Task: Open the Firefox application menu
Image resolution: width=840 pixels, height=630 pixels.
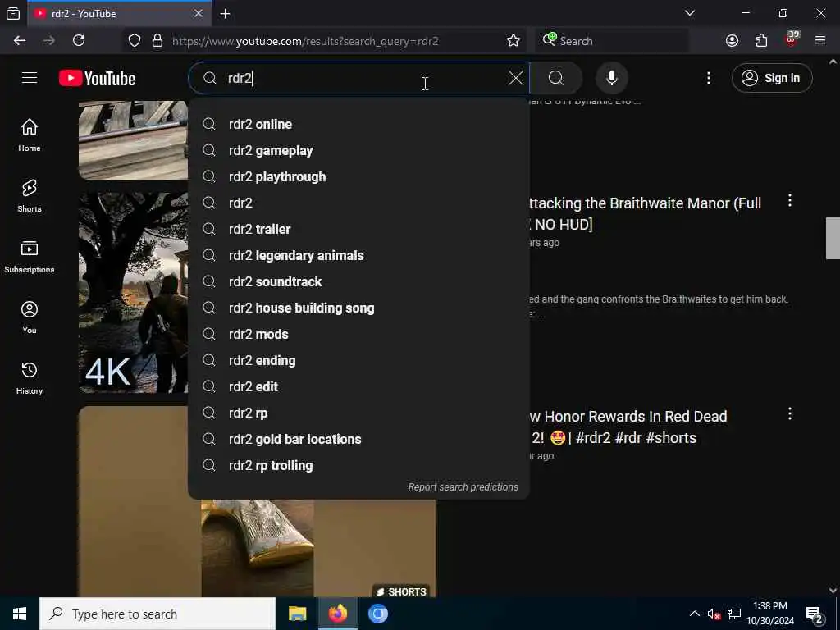Action: point(820,41)
